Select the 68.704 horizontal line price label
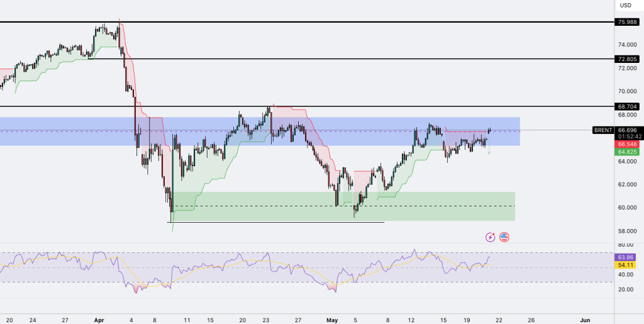 tap(627, 107)
